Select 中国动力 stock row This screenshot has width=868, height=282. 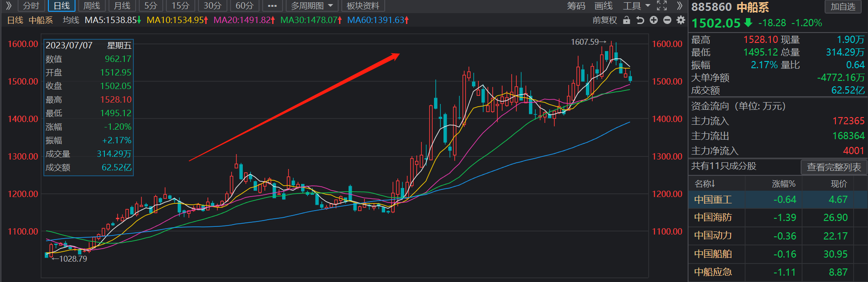tap(778, 236)
